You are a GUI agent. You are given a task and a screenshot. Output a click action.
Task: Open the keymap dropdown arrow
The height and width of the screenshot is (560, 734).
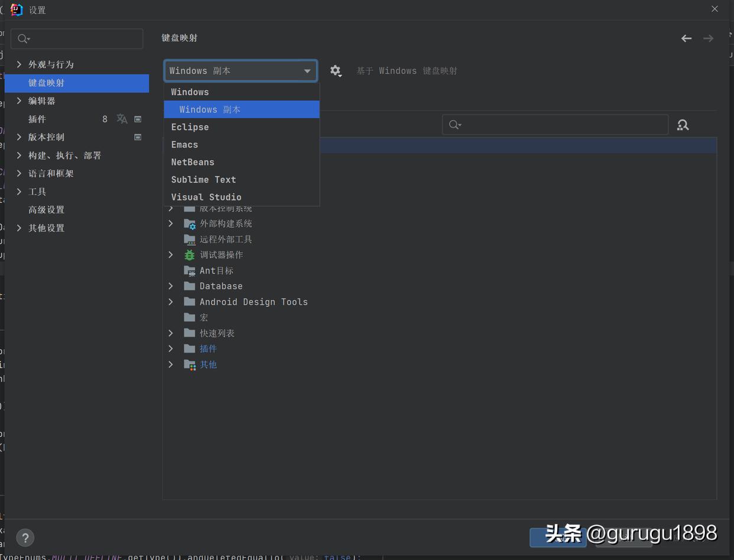[x=307, y=70]
